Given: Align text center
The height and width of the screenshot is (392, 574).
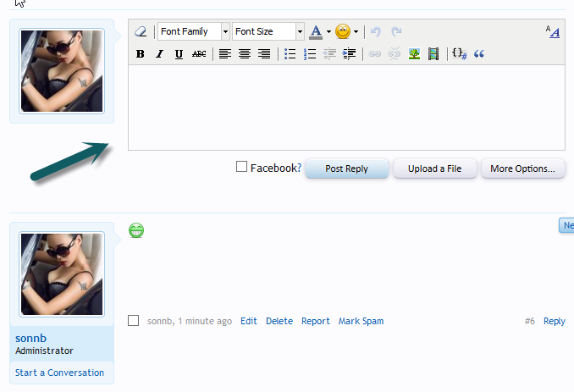Looking at the screenshot, I should pyautogui.click(x=245, y=54).
